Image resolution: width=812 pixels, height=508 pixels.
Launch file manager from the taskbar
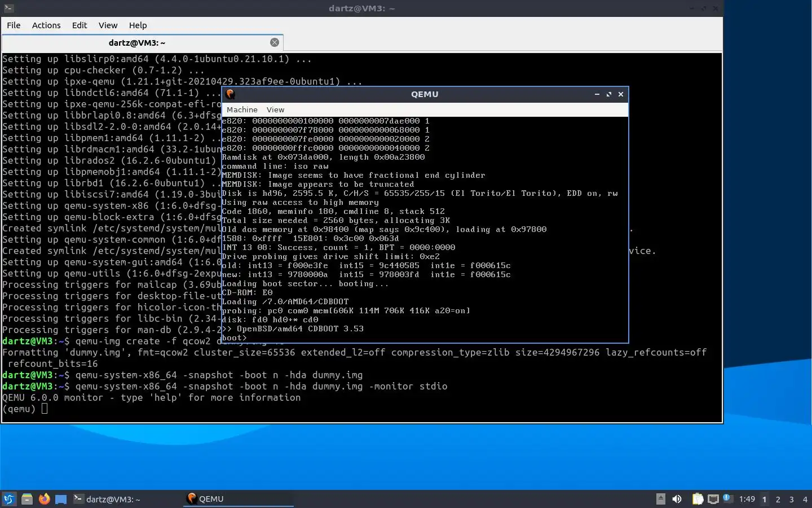(x=27, y=499)
